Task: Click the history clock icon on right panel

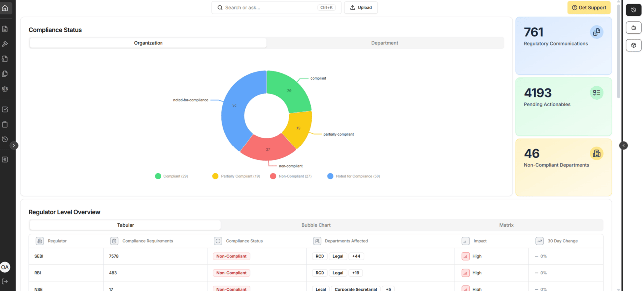Action: pyautogui.click(x=633, y=10)
